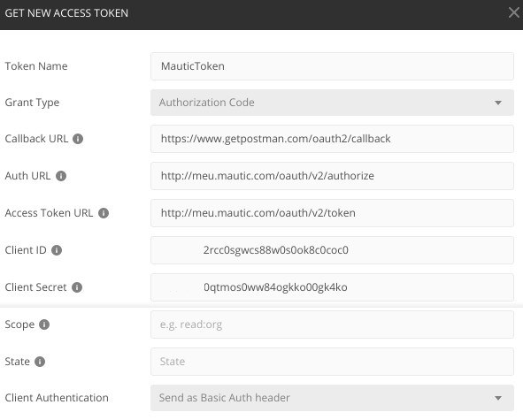This screenshot has width=523, height=420.
Task: Click into the Auth URL field
Action: pos(332,176)
